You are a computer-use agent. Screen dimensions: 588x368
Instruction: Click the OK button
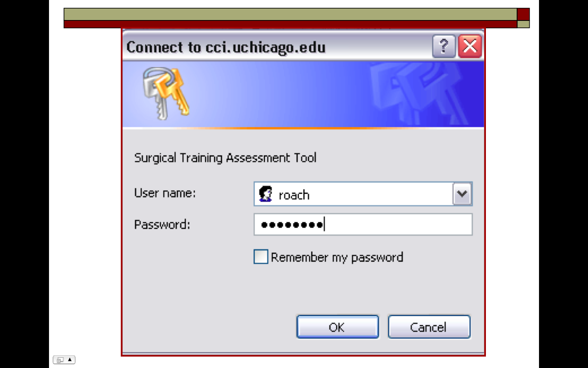[338, 327]
